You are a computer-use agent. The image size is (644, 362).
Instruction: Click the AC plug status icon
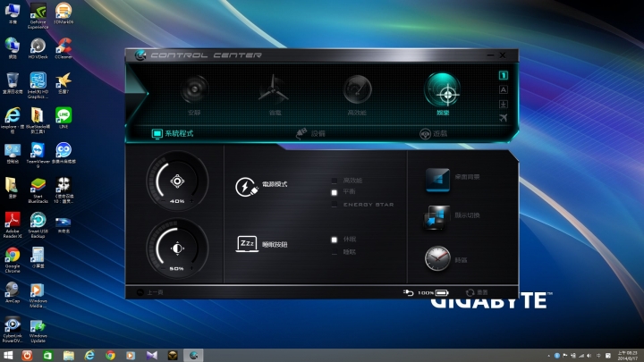point(408,292)
